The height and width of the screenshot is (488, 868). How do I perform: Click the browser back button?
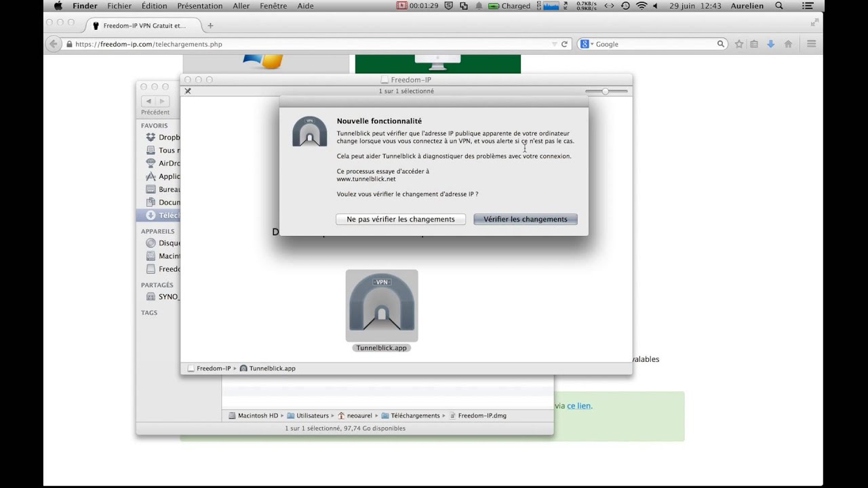click(x=54, y=44)
